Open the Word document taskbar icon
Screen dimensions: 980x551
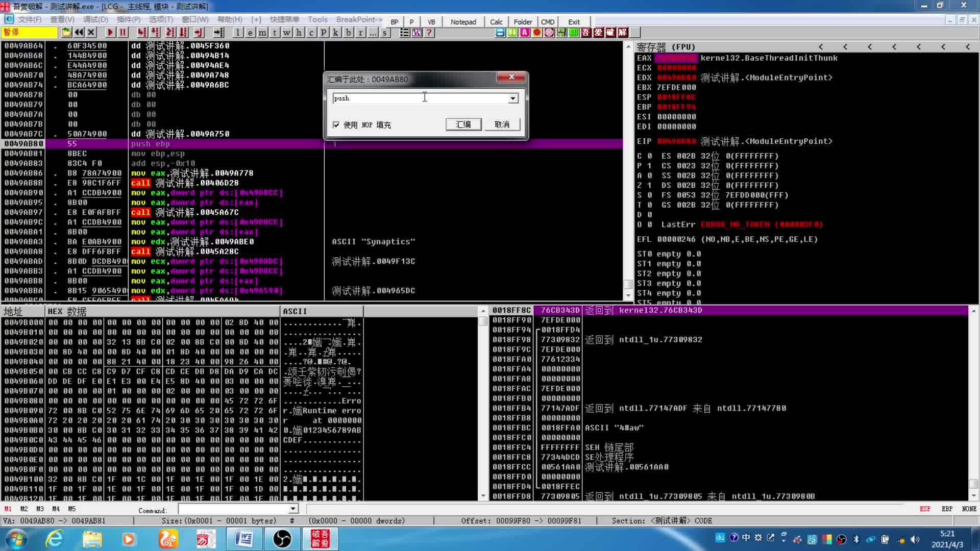click(244, 539)
